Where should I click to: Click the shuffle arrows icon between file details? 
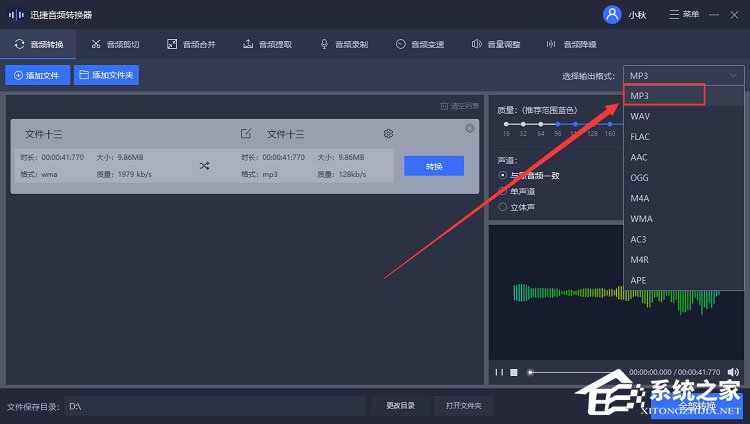204,166
